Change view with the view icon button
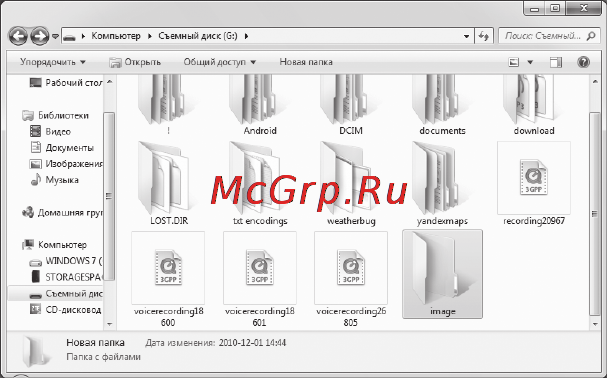 point(514,62)
